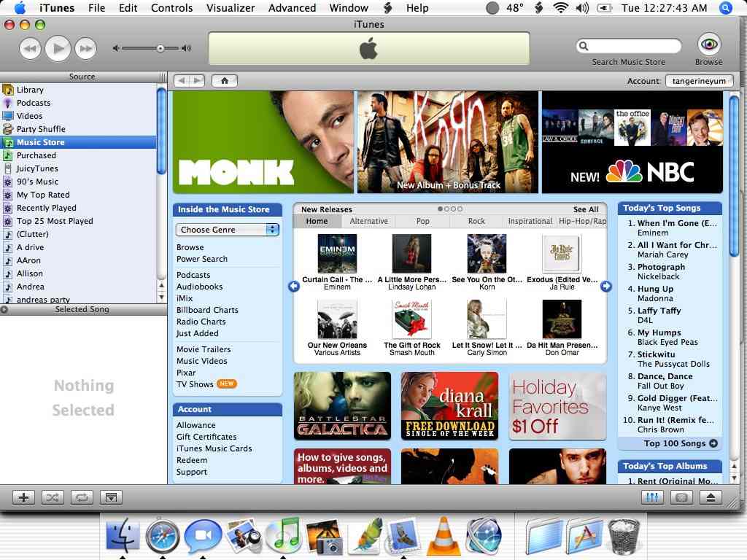Image resolution: width=747 pixels, height=560 pixels.
Task: Open the Advanced menu
Action: 292,8
